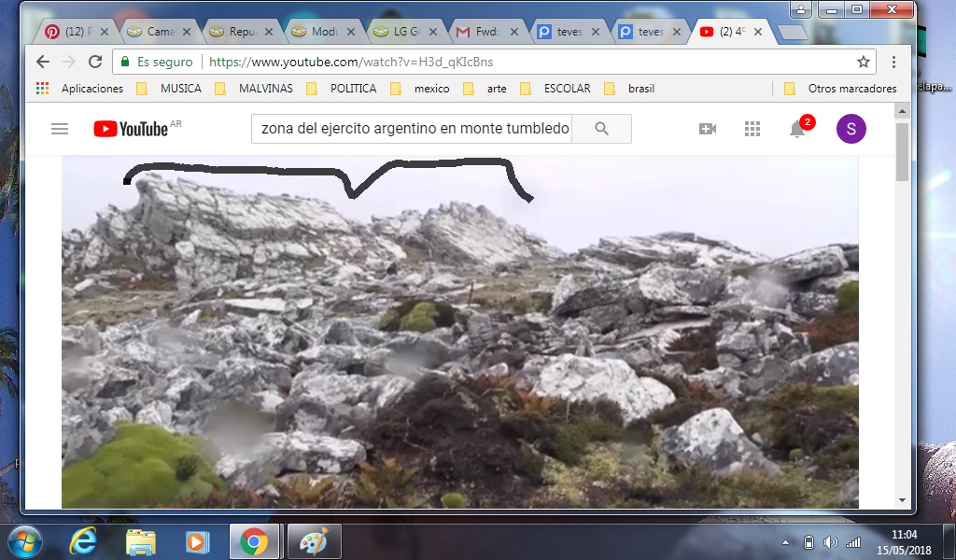The image size is (956, 560).
Task: Click the browser forward arrow
Action: click(x=69, y=62)
